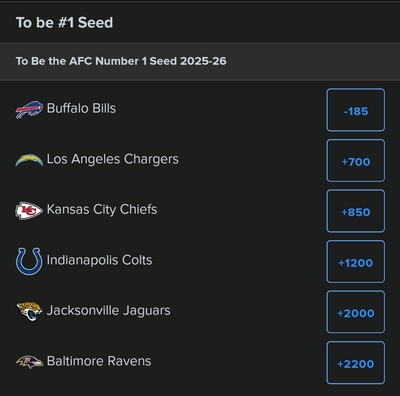Pick the Colts +1200 odds
Viewport: 400px width, 396px height.
[x=356, y=262]
